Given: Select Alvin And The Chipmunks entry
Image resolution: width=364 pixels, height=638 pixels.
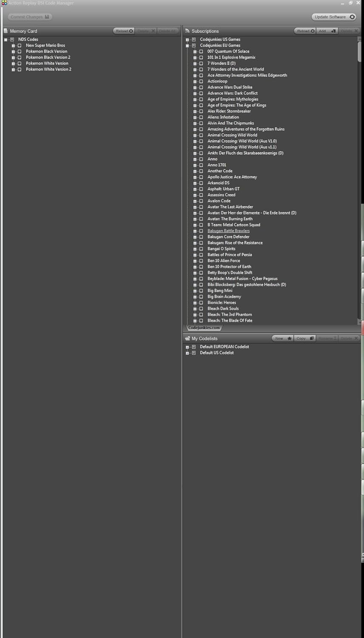Looking at the screenshot, I should tap(230, 123).
